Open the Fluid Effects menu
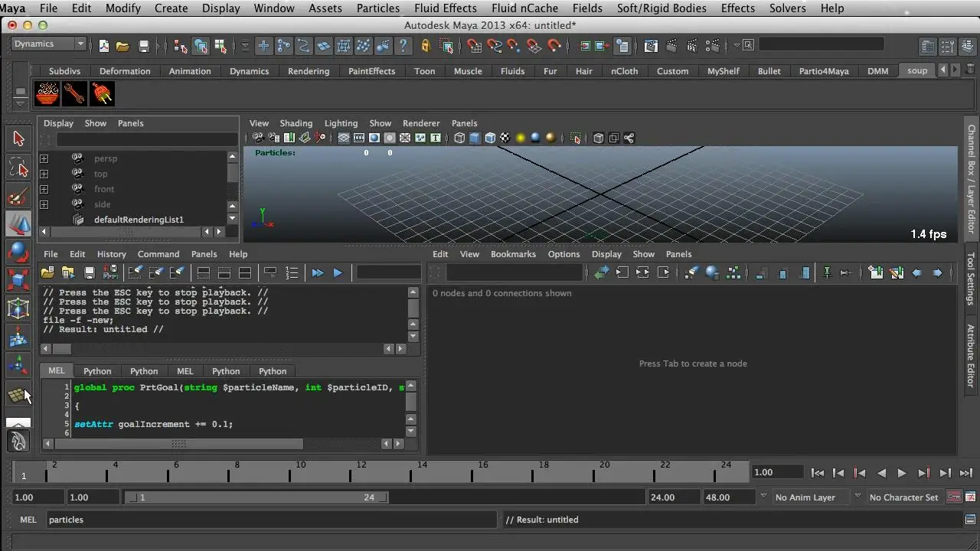This screenshot has width=980, height=551. (x=445, y=8)
